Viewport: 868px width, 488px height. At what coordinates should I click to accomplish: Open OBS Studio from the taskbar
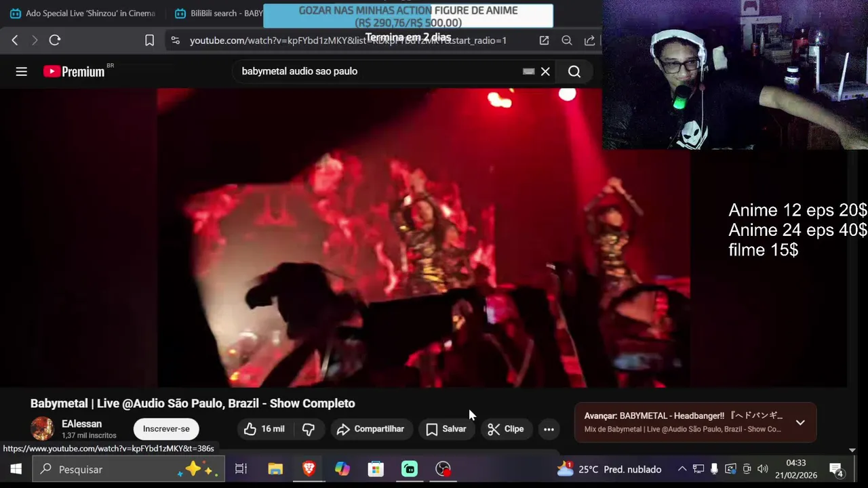443,469
